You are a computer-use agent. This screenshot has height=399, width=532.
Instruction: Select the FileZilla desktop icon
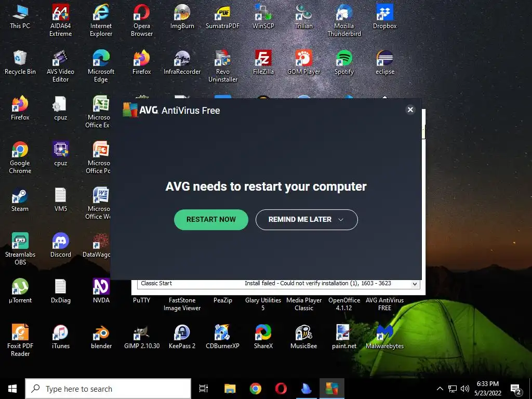pyautogui.click(x=263, y=63)
